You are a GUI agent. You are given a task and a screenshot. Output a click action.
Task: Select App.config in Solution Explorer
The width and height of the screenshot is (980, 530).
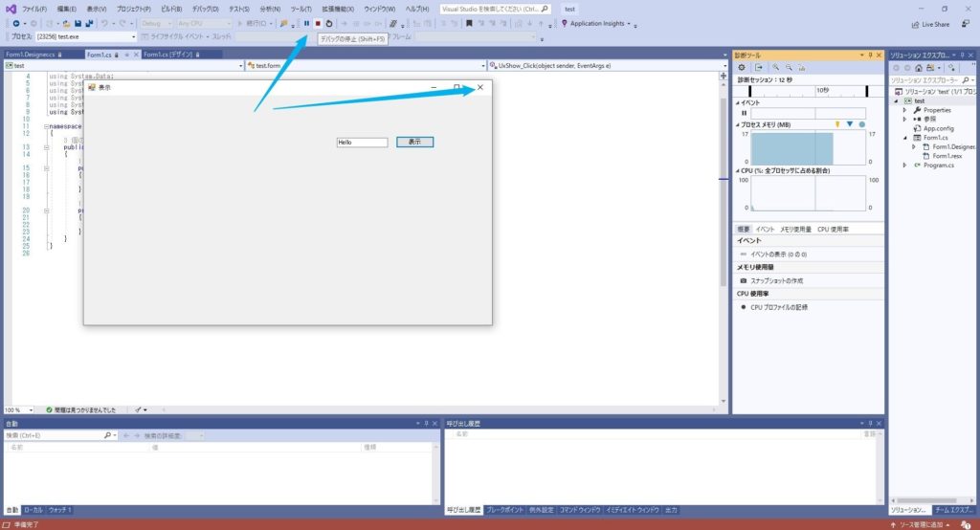938,128
